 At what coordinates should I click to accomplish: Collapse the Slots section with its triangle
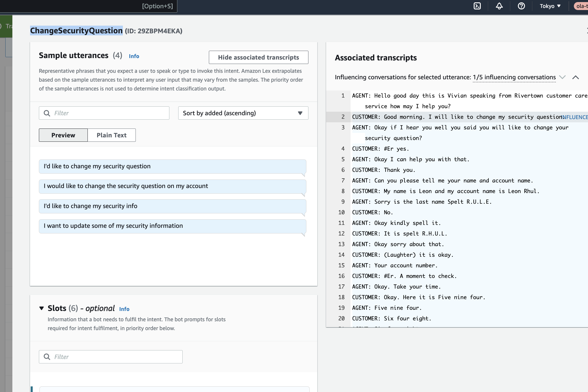42,308
